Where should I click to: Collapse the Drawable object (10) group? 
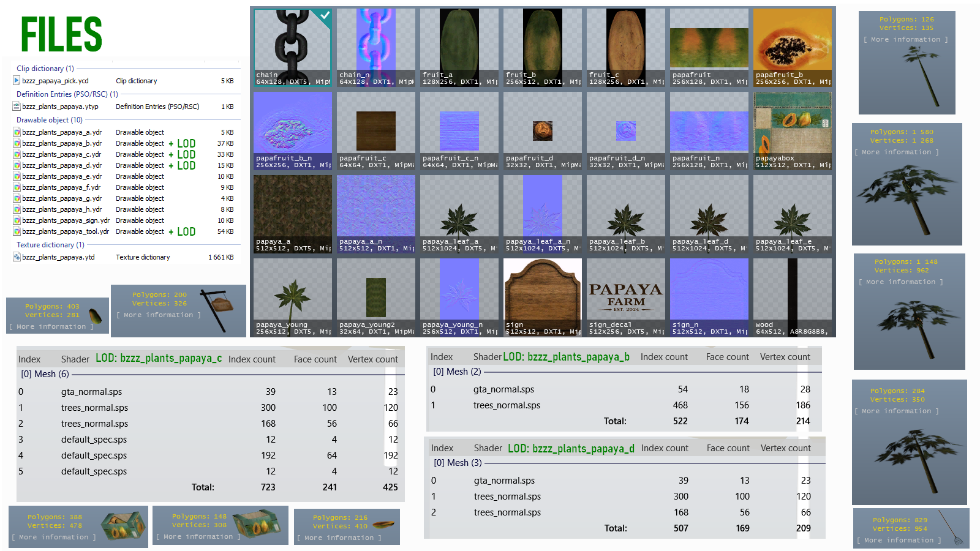(x=50, y=120)
